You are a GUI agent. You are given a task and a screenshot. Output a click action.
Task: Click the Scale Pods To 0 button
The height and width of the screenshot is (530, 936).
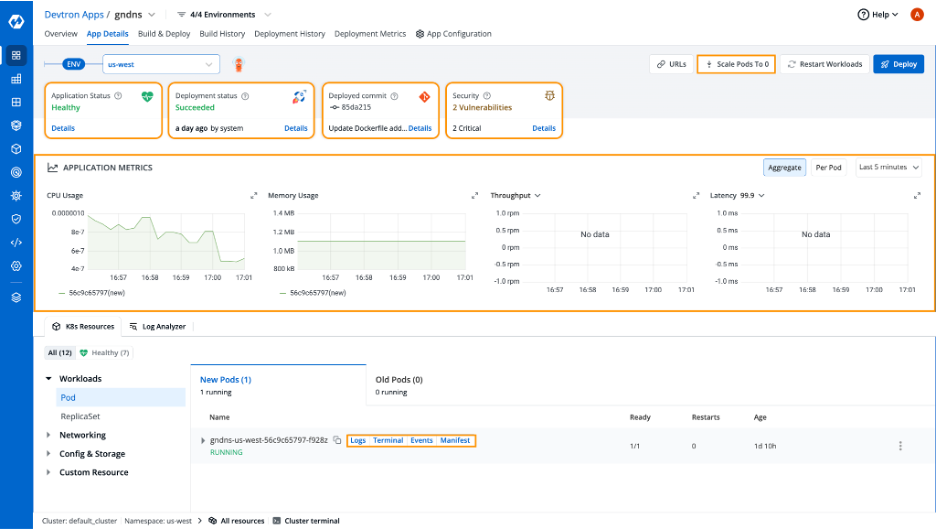tap(736, 64)
